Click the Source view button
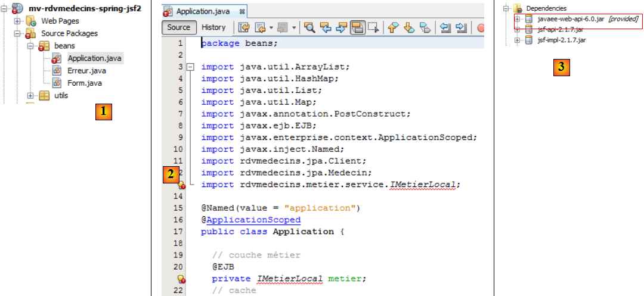 coord(178,27)
